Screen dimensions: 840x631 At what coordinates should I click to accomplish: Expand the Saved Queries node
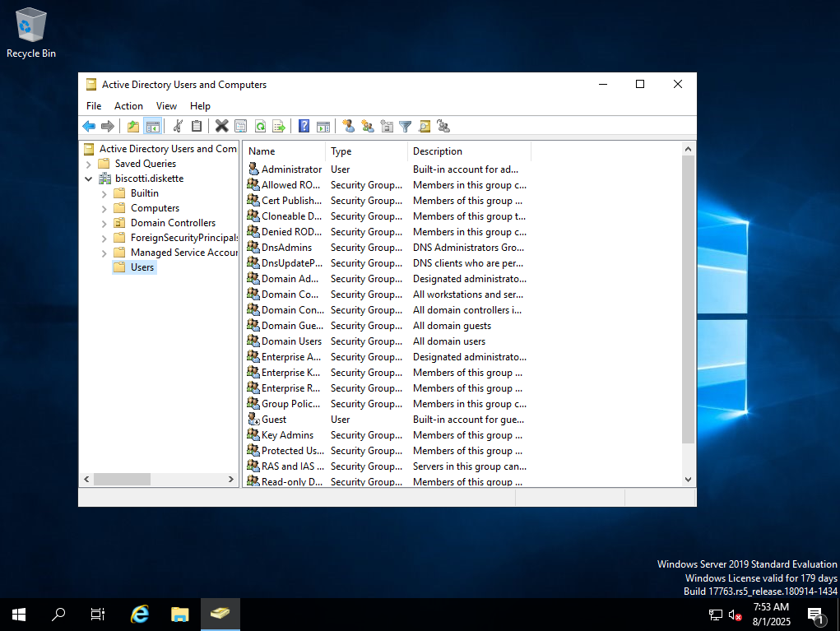pyautogui.click(x=89, y=164)
